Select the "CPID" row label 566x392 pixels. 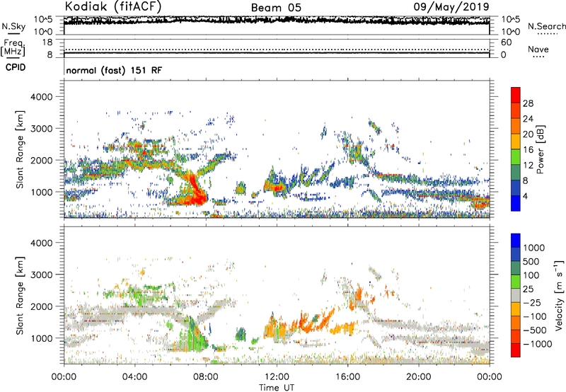(x=16, y=67)
